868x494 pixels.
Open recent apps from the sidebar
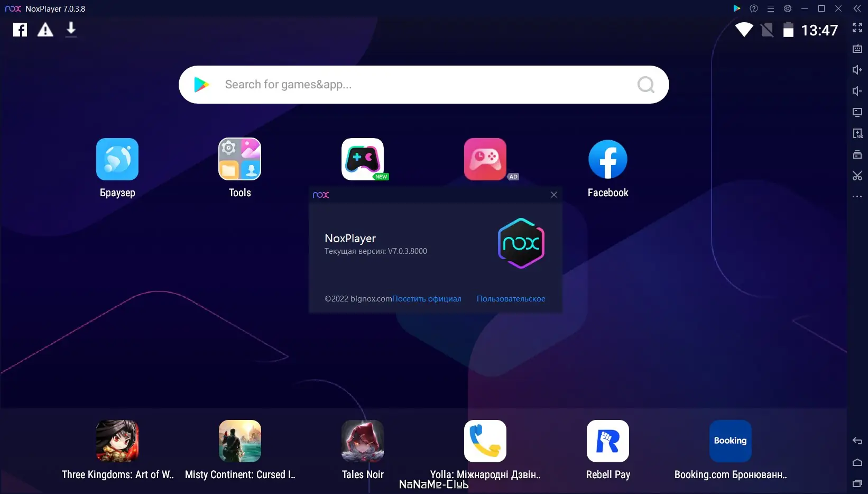pyautogui.click(x=857, y=483)
